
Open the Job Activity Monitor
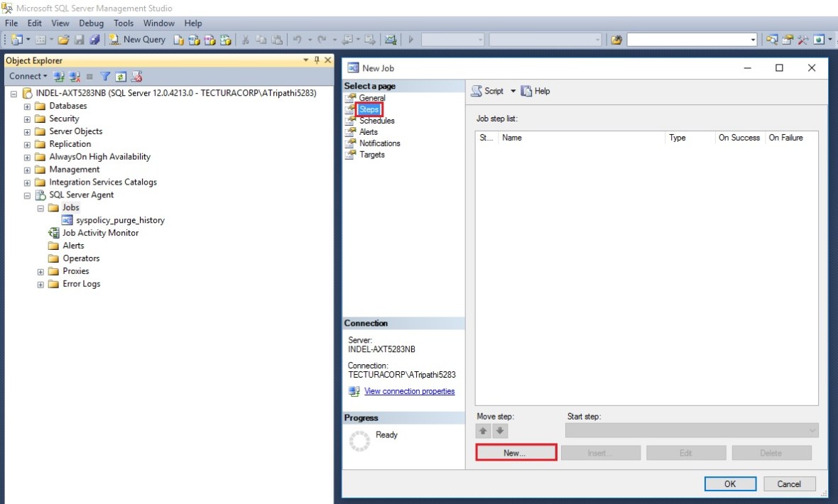coord(100,233)
